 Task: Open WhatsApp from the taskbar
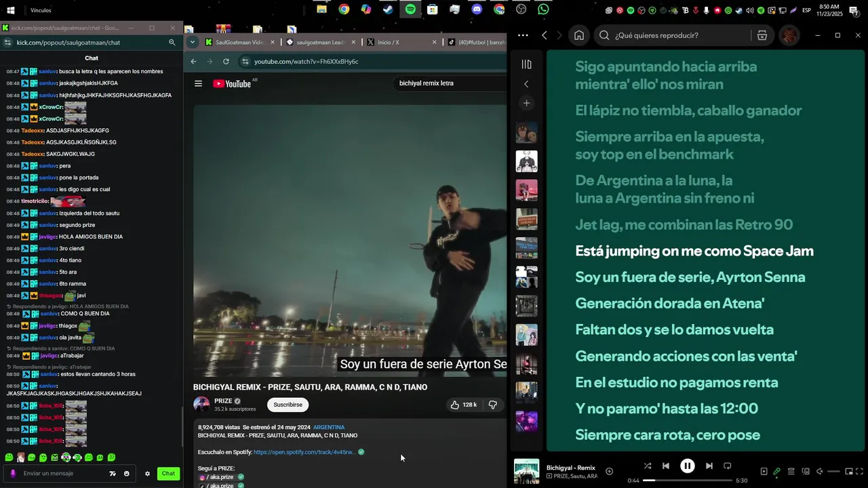(x=543, y=9)
